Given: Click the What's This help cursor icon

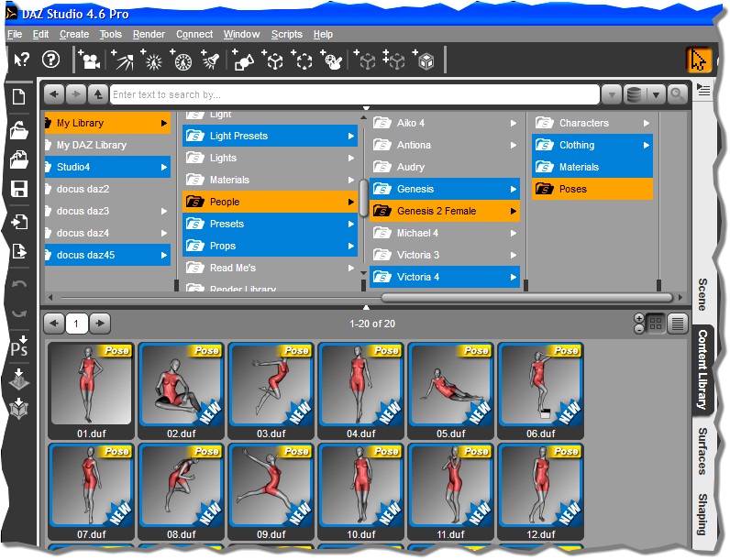Looking at the screenshot, I should (x=21, y=60).
